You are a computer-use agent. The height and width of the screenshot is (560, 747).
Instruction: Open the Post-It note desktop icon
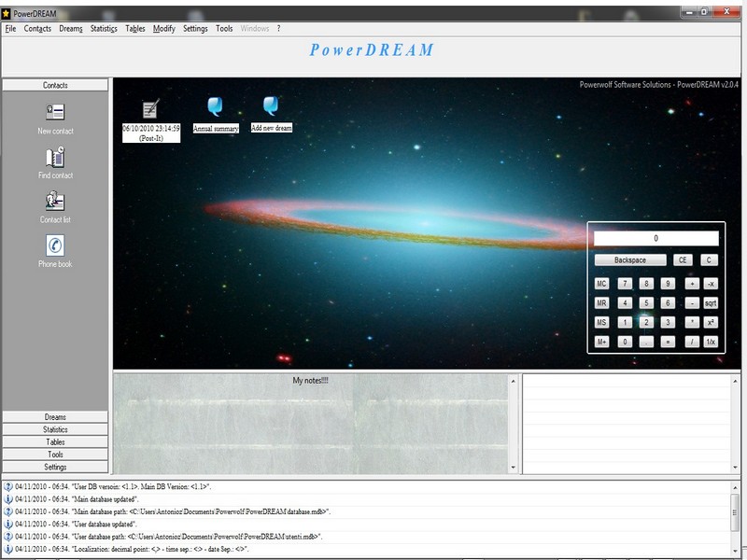tap(150, 110)
